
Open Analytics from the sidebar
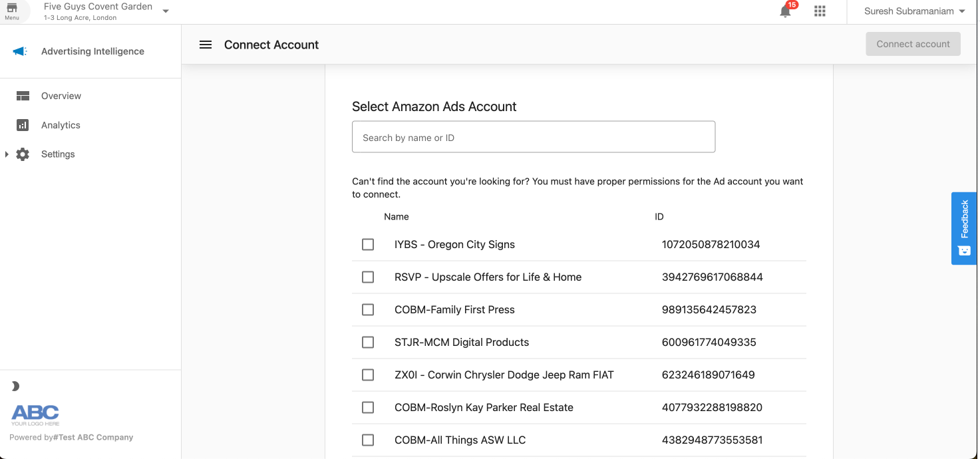61,125
